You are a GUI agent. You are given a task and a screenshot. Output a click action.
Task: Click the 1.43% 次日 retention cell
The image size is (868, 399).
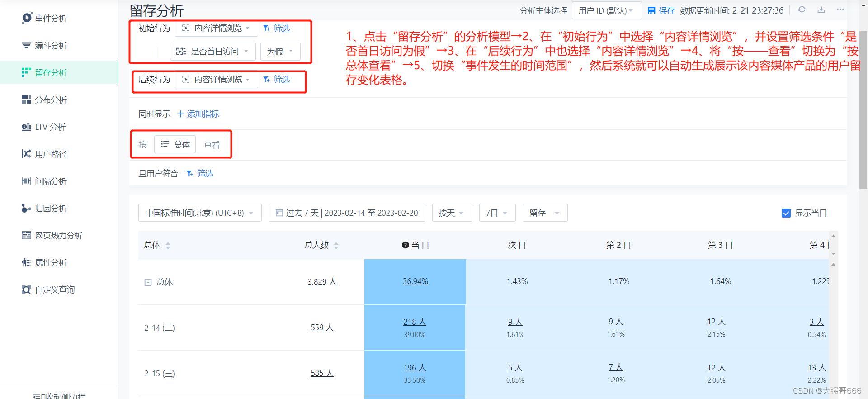(517, 281)
